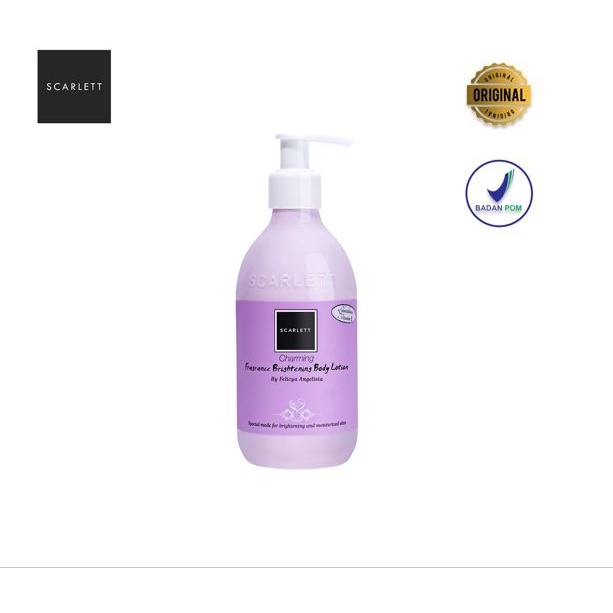Viewport: 613px width, 613px height.
Task: Click the Badan POM certification badge
Action: click(499, 193)
